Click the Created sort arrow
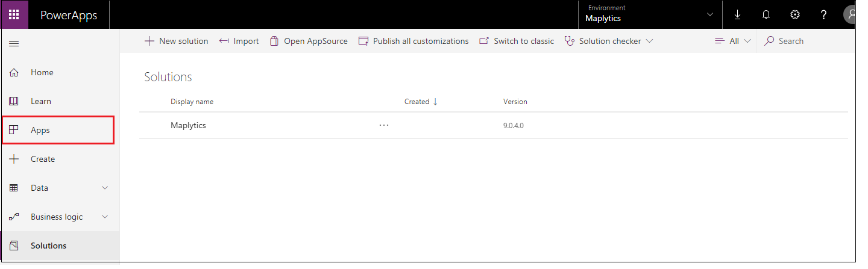Screen dimensions: 868x269 point(435,102)
